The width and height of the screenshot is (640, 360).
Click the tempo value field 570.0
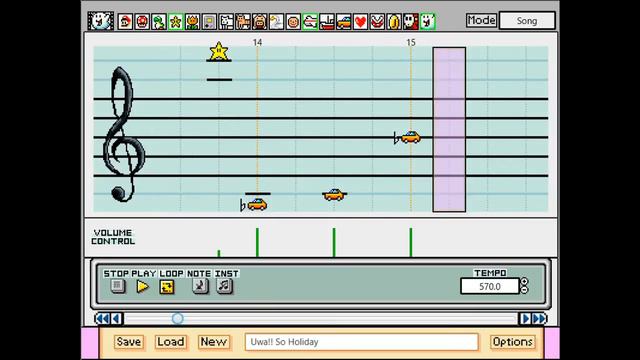[490, 287]
